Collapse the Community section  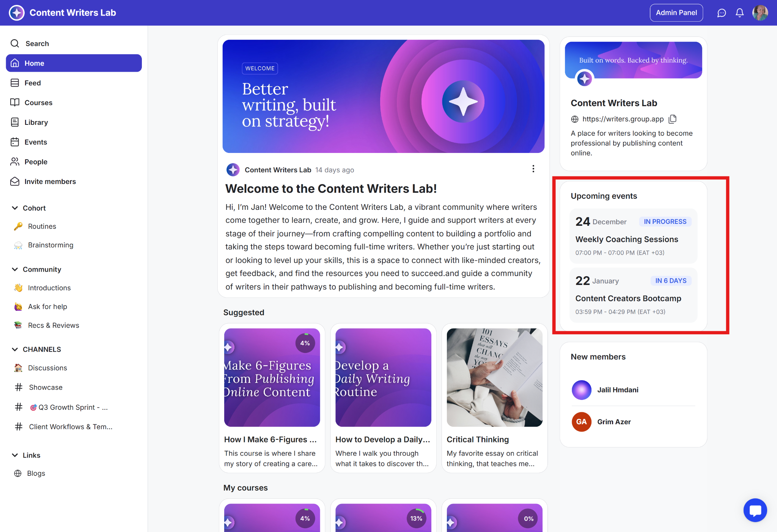(15, 269)
